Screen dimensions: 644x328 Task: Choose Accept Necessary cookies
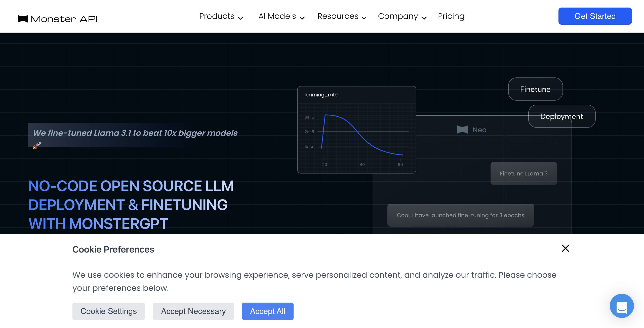pyautogui.click(x=193, y=311)
